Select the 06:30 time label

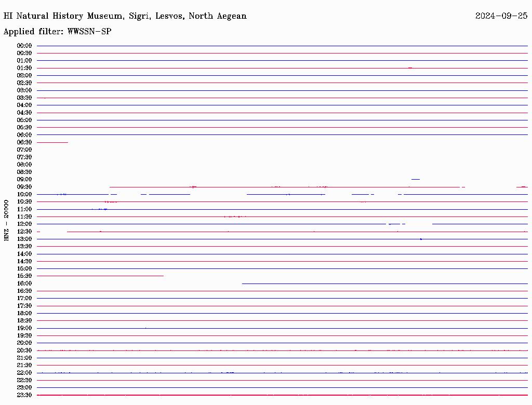24,142
